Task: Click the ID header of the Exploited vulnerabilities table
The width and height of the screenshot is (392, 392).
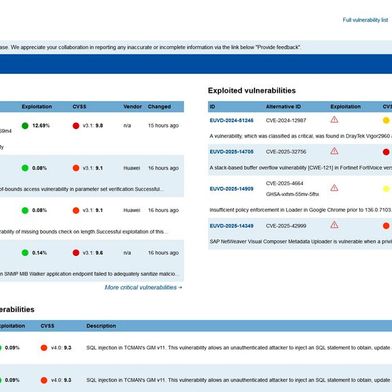Action: (x=212, y=107)
